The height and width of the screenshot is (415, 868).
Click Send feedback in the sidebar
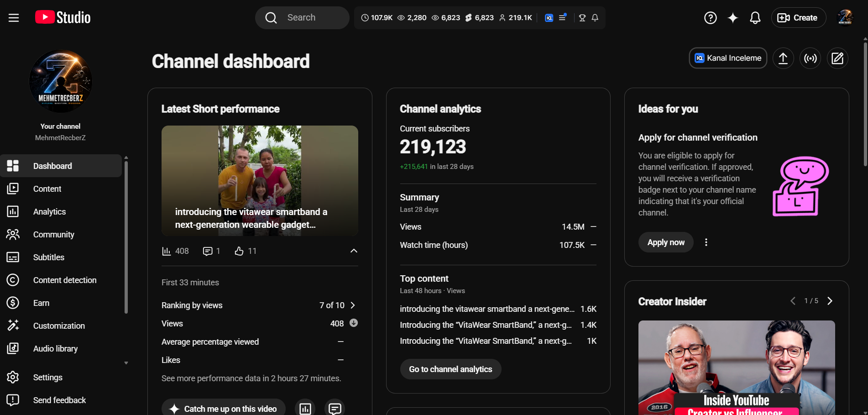point(61,400)
